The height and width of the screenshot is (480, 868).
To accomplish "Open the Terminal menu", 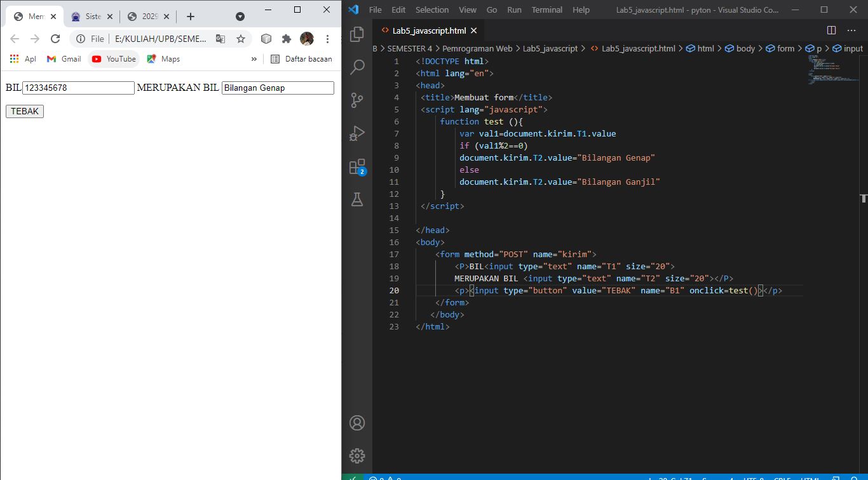I will [546, 10].
